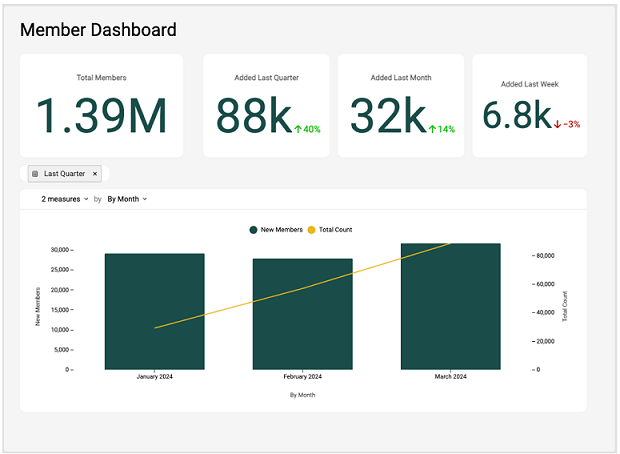Open the 2 measures dropdown

pyautogui.click(x=65, y=199)
